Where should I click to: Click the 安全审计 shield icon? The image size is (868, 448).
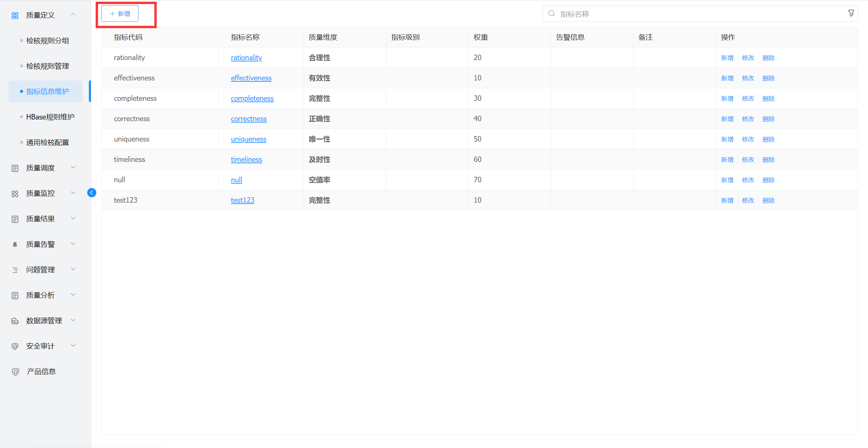pos(15,346)
